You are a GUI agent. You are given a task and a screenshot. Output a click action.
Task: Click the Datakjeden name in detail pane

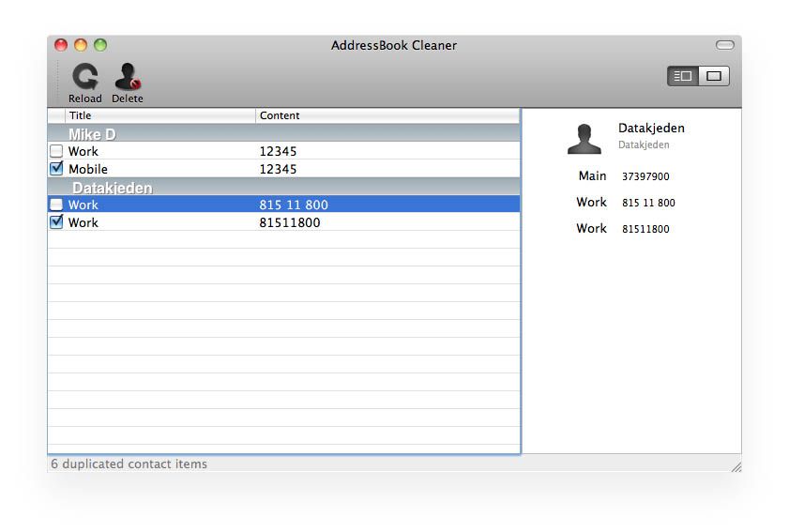pyautogui.click(x=651, y=128)
